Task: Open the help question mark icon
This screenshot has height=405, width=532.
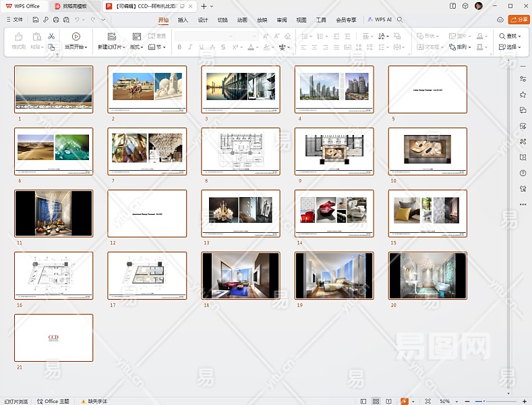Action: pos(523,173)
